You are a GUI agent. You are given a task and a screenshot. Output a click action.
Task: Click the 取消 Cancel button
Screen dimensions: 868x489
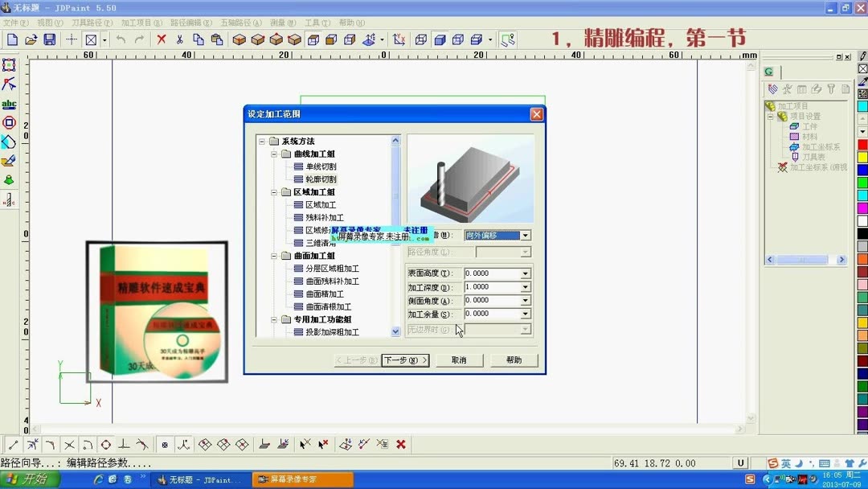pyautogui.click(x=459, y=360)
